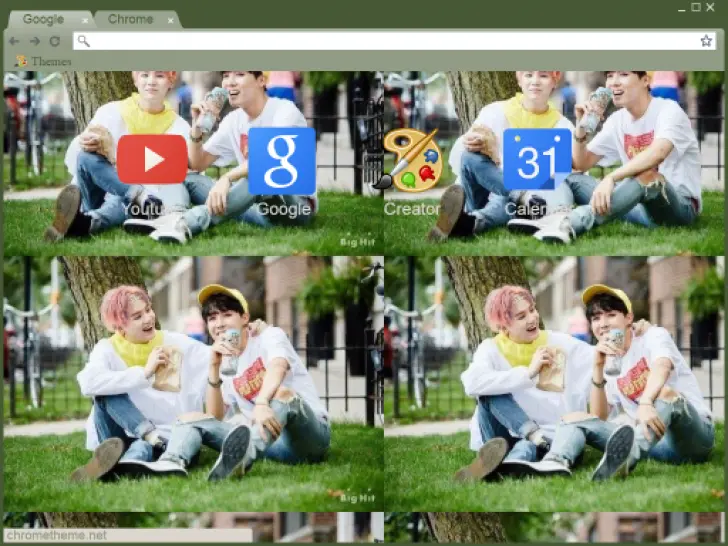Switch to the Google tab

click(43, 19)
